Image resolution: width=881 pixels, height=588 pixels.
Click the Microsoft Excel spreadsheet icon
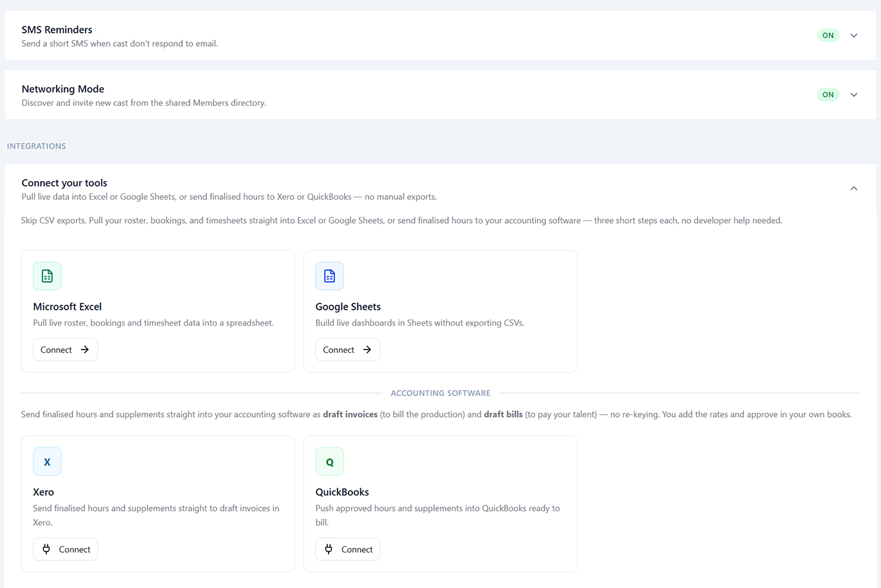(47, 276)
